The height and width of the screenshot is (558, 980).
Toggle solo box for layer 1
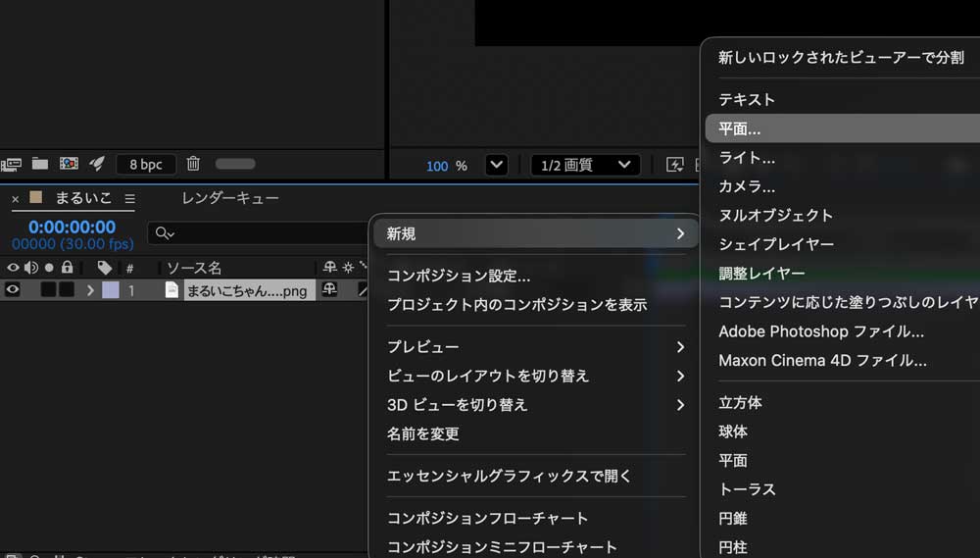[48, 289]
